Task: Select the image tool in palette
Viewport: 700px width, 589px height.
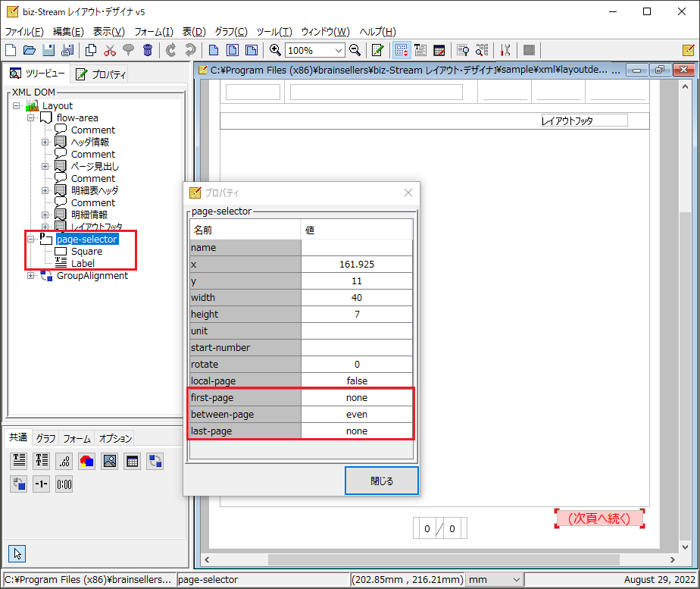Action: 109,460
